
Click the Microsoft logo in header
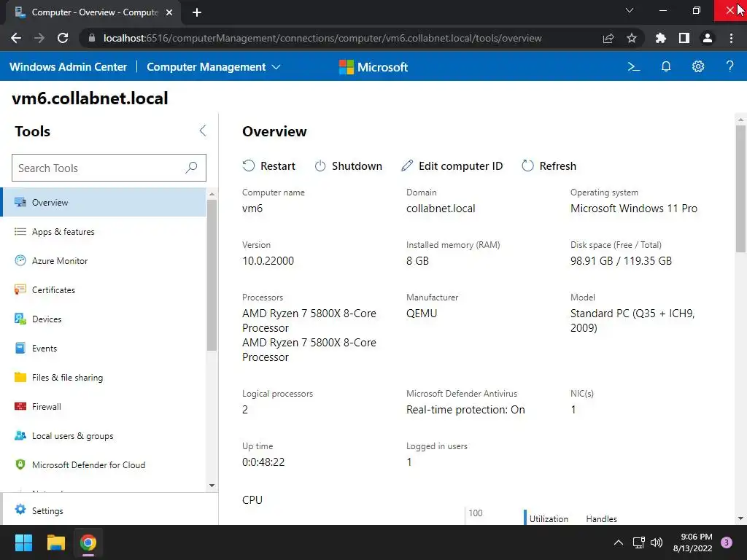pos(373,67)
